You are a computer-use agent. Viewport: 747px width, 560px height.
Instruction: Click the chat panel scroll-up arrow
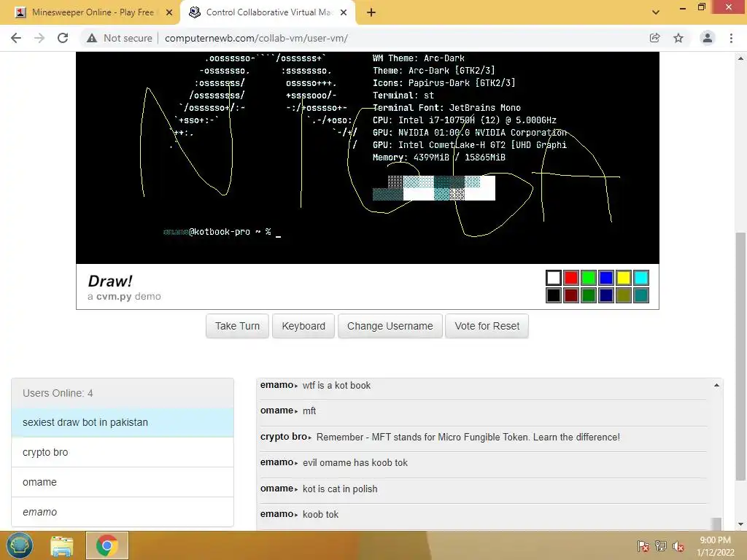(716, 385)
